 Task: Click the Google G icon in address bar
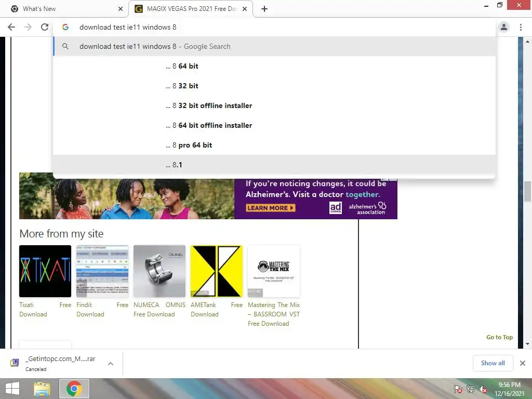point(65,27)
